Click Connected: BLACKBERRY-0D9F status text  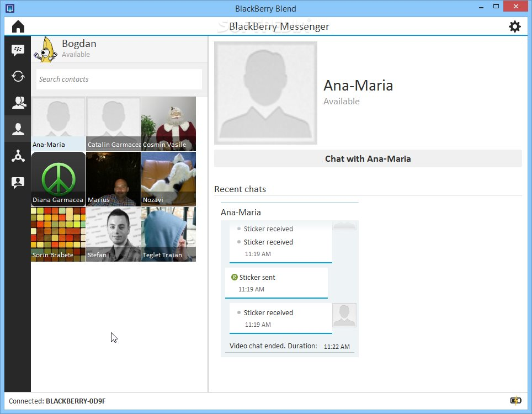[57, 401]
